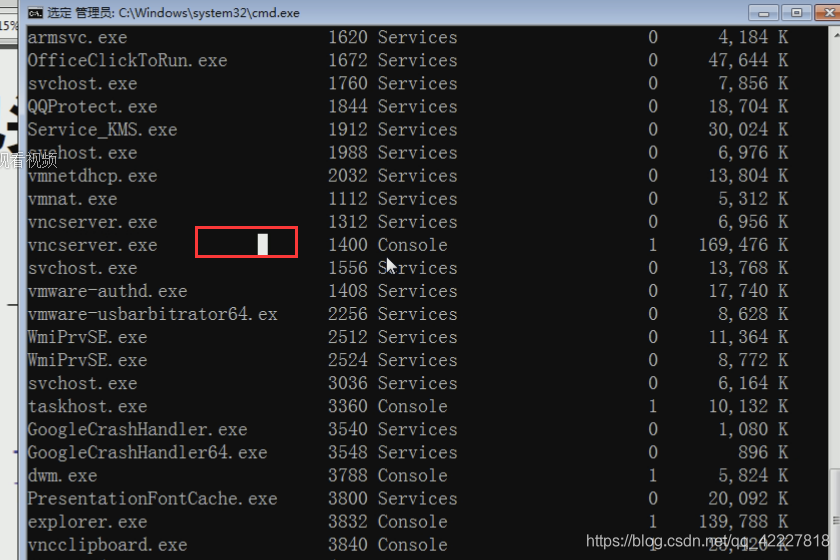This screenshot has height=560, width=840.
Task: Click PID 2256 in the list
Action: click(x=348, y=313)
